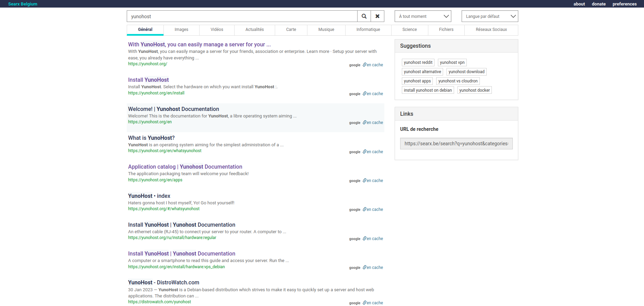644x306 pixels.
Task: Click the search URL field
Action: (x=456, y=144)
